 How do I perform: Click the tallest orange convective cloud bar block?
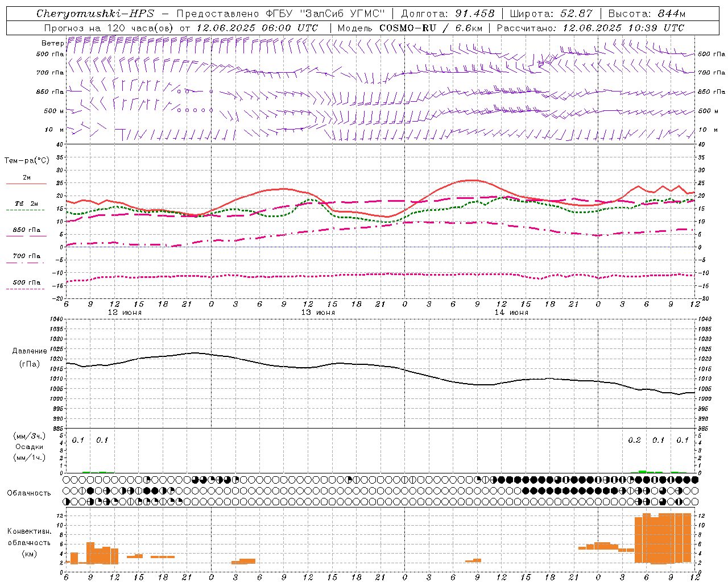point(663,538)
